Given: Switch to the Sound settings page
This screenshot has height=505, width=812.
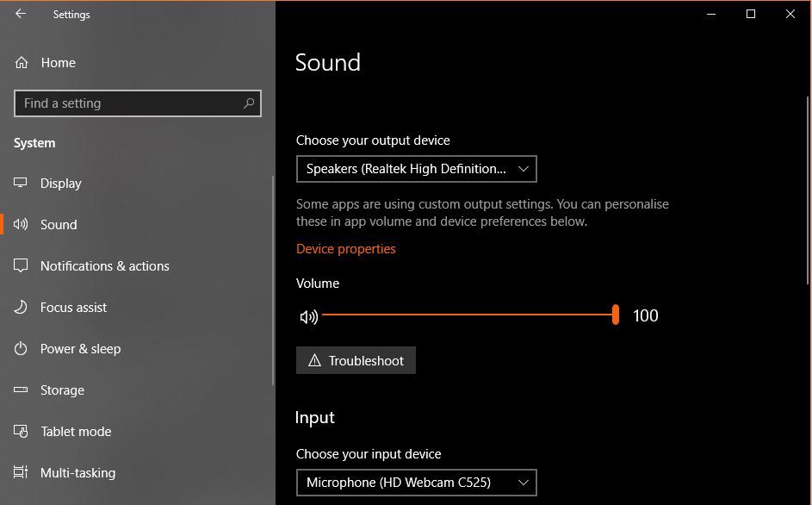Looking at the screenshot, I should point(59,224).
